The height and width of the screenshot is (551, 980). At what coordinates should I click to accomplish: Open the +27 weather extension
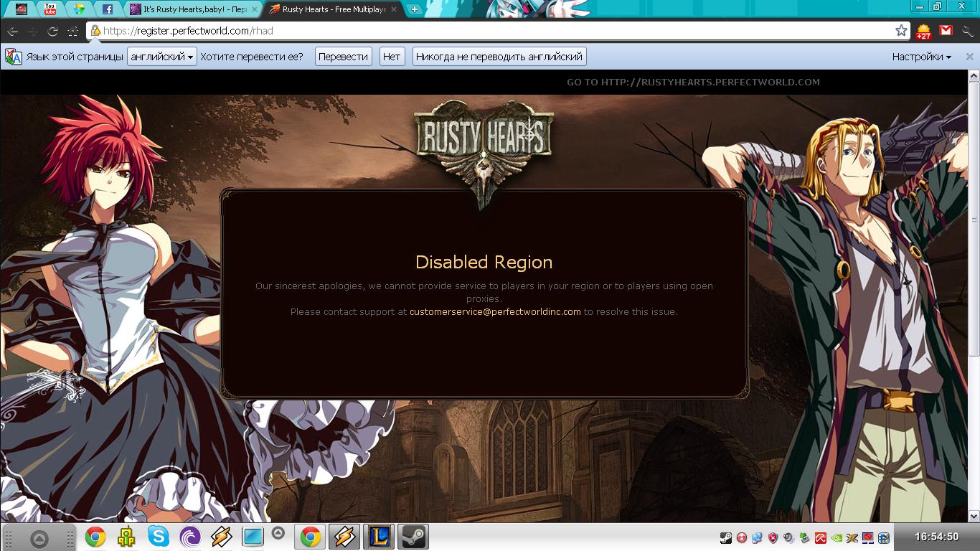(923, 31)
